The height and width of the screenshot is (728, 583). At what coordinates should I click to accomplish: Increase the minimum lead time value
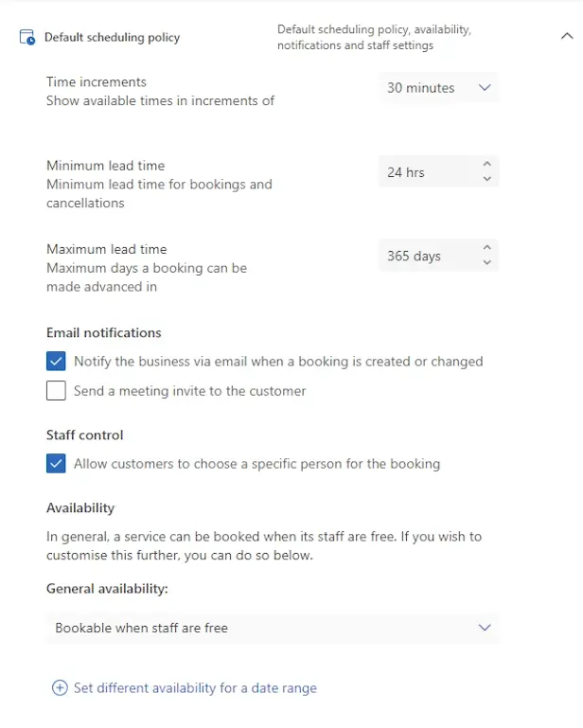[x=486, y=165]
